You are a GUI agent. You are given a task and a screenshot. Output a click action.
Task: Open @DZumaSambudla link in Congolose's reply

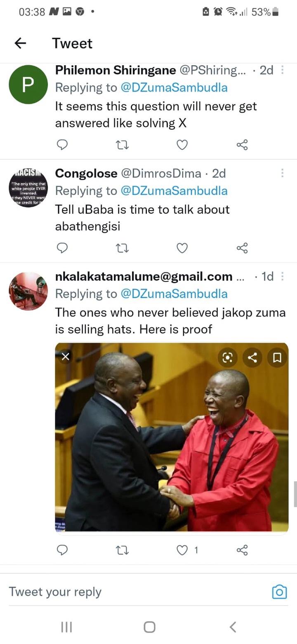pyautogui.click(x=174, y=191)
